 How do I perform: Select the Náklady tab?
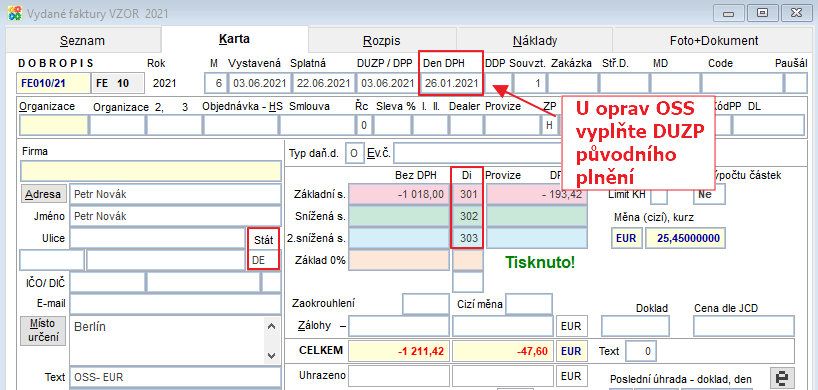point(535,41)
